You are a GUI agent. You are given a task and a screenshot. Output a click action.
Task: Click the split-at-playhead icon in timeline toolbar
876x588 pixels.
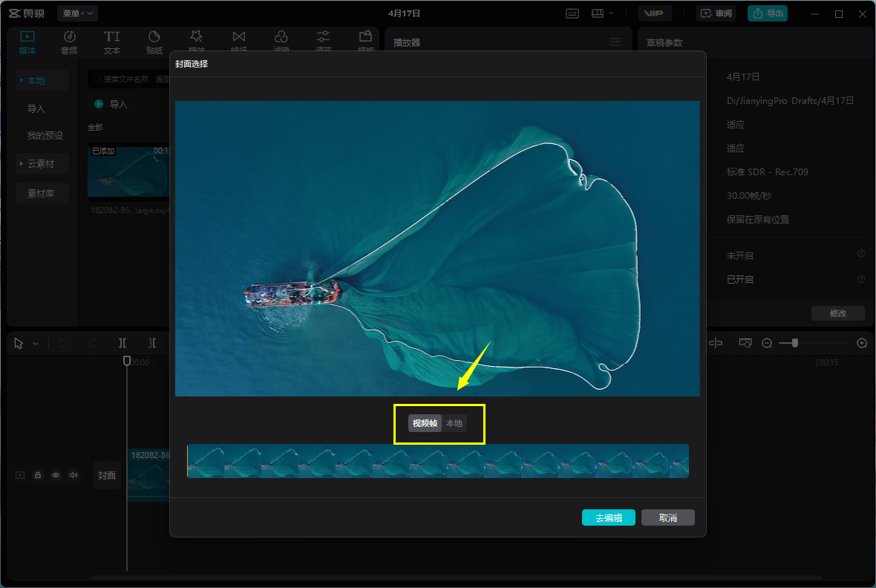pyautogui.click(x=122, y=343)
